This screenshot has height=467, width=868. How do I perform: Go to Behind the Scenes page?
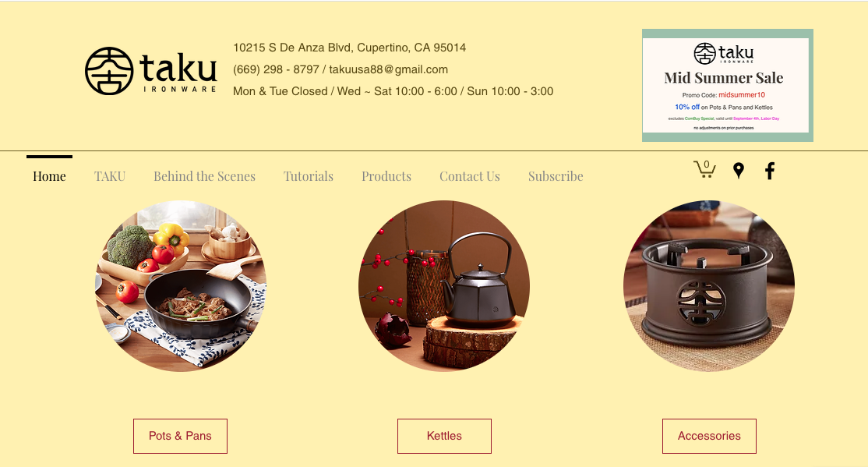click(204, 176)
